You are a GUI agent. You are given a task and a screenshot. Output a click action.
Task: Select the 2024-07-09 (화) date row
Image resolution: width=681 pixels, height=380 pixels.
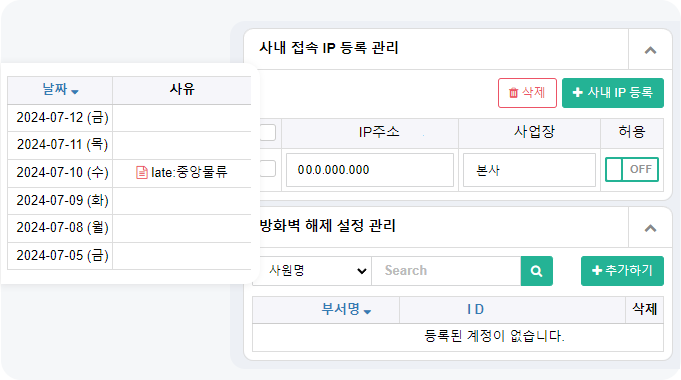129,201
